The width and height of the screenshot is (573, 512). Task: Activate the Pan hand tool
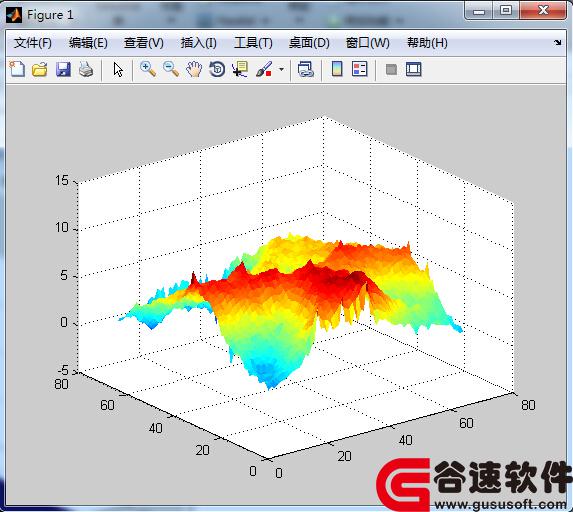point(194,69)
